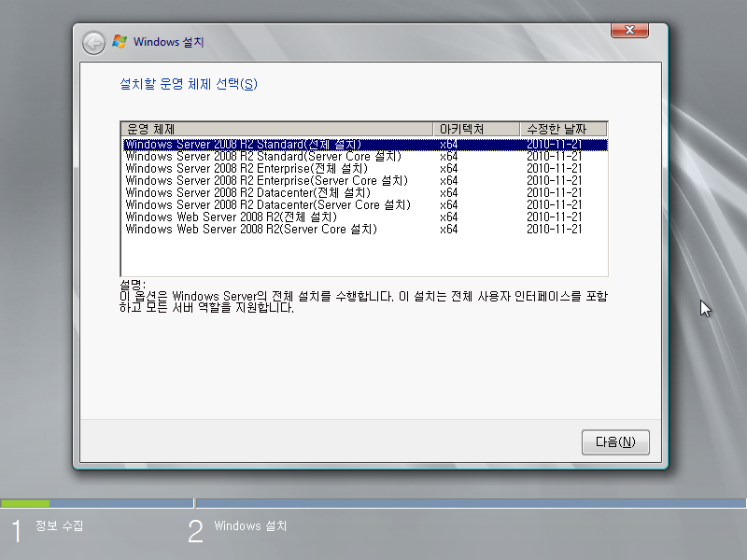The image size is (747, 560).
Task: Click the green progress bar segment
Action: [x=25, y=503]
